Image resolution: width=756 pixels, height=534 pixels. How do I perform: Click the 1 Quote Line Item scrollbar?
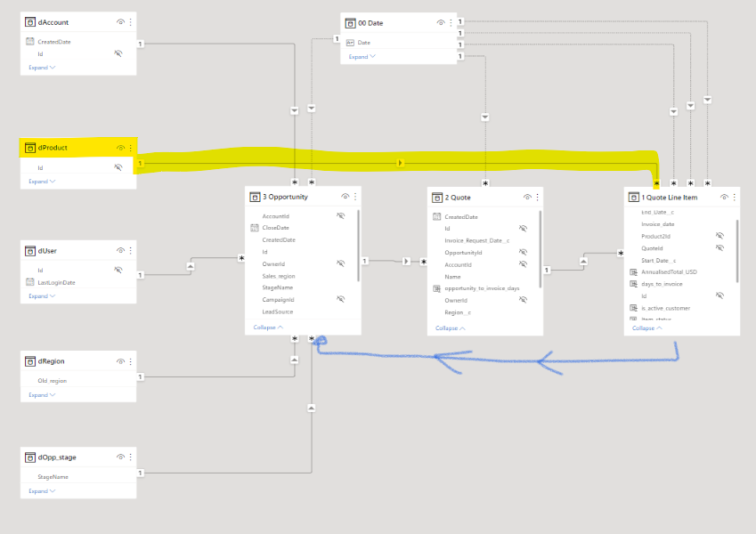737,251
